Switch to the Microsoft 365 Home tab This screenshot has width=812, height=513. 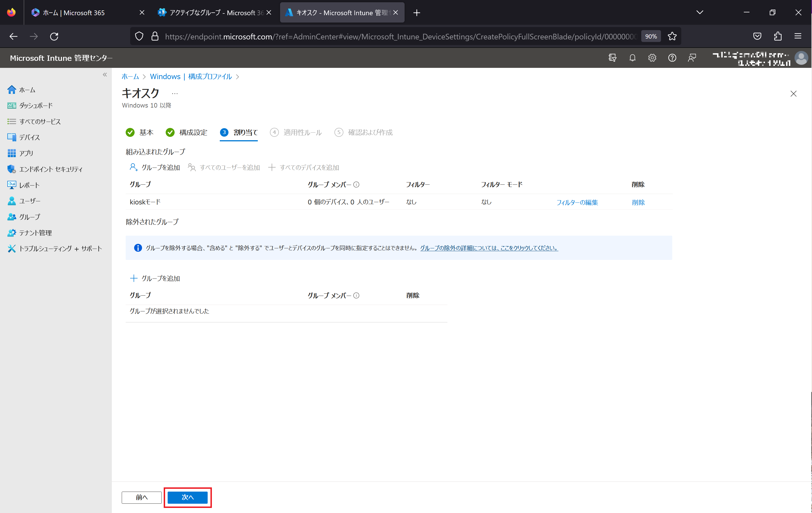pos(88,12)
